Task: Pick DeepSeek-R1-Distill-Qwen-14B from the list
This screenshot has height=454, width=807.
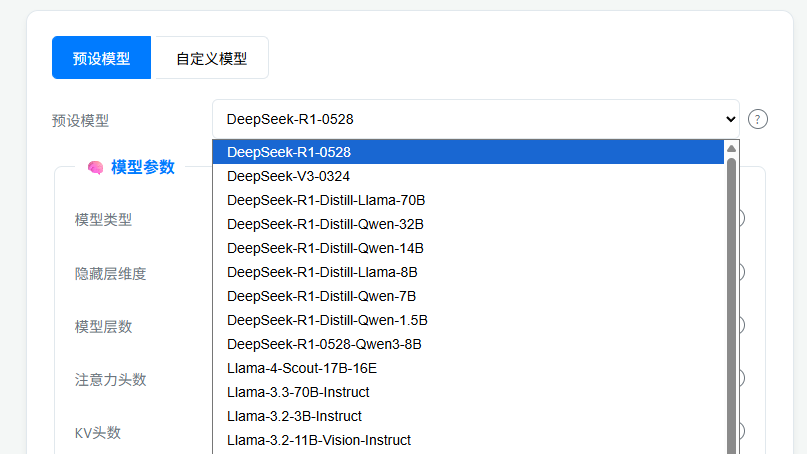Action: (x=468, y=248)
